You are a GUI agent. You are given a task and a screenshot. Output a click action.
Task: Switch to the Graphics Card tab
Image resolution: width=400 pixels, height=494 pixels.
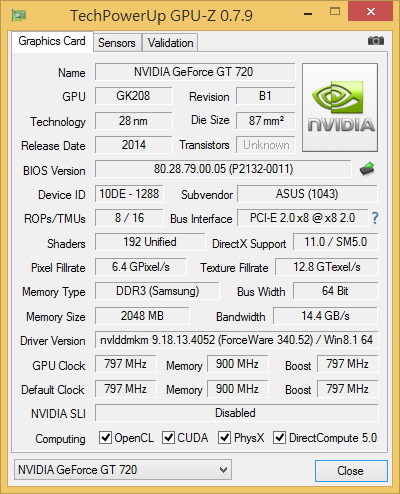click(x=52, y=41)
